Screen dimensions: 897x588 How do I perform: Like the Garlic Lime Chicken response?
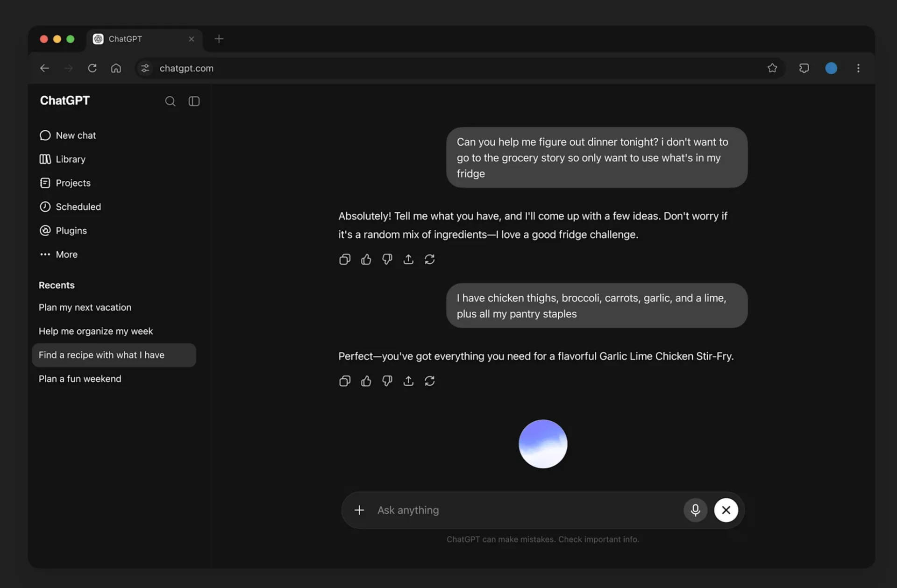click(x=366, y=381)
